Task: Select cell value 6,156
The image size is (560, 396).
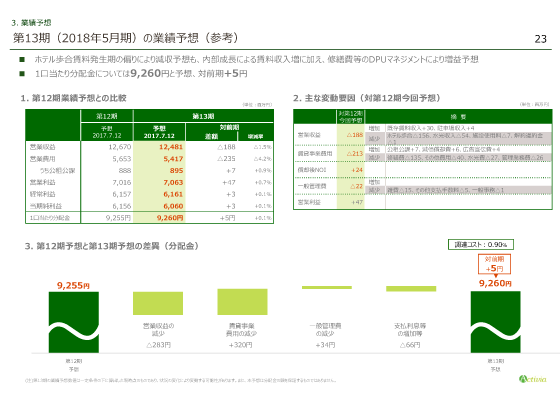Action: click(122, 206)
